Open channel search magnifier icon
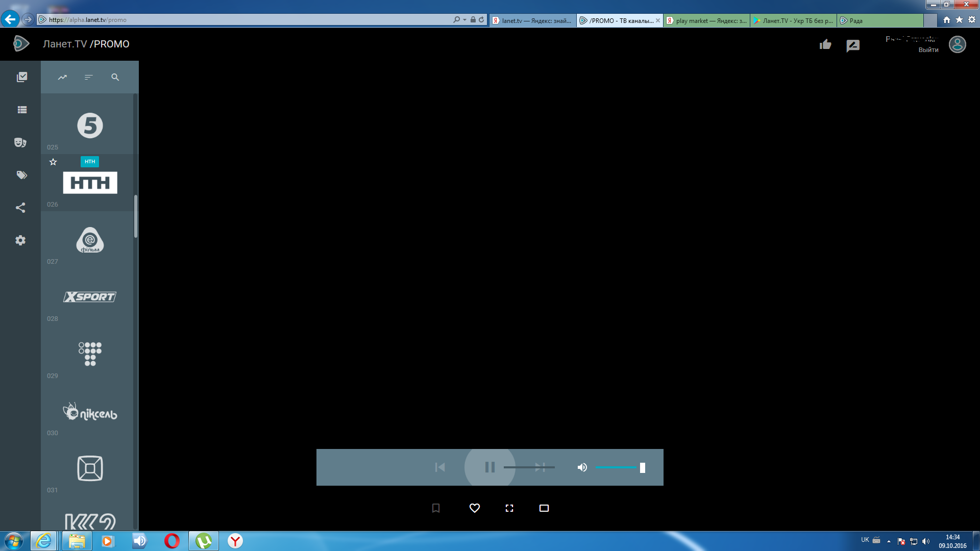This screenshot has height=551, width=980. point(115,78)
